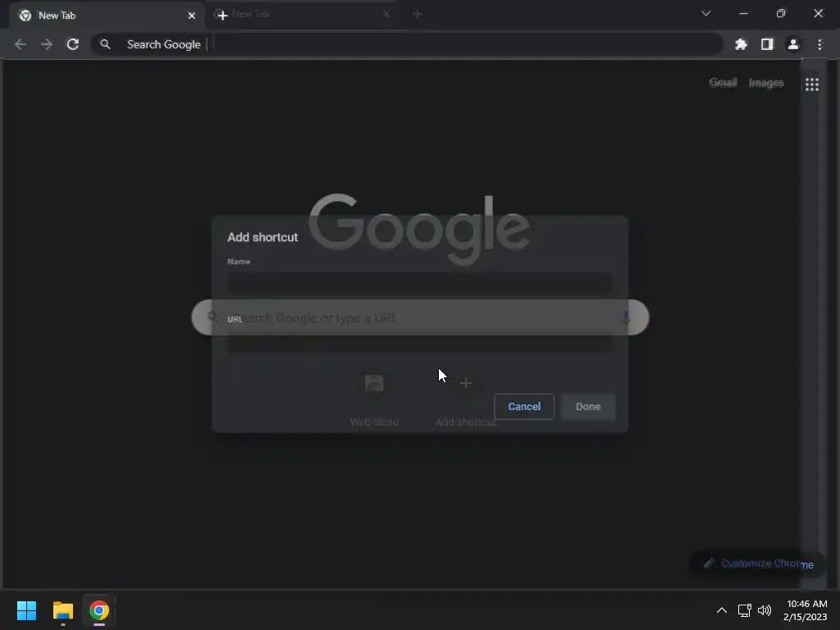Screen dimensions: 840x630
Task: Open the Gmail link
Action: [x=723, y=83]
